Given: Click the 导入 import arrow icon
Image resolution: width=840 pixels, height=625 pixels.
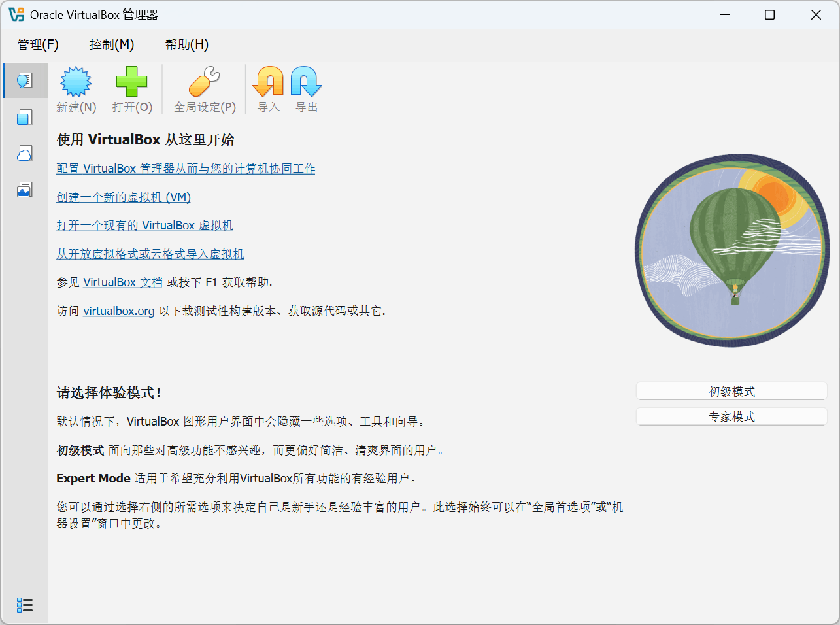Looking at the screenshot, I should point(268,82).
